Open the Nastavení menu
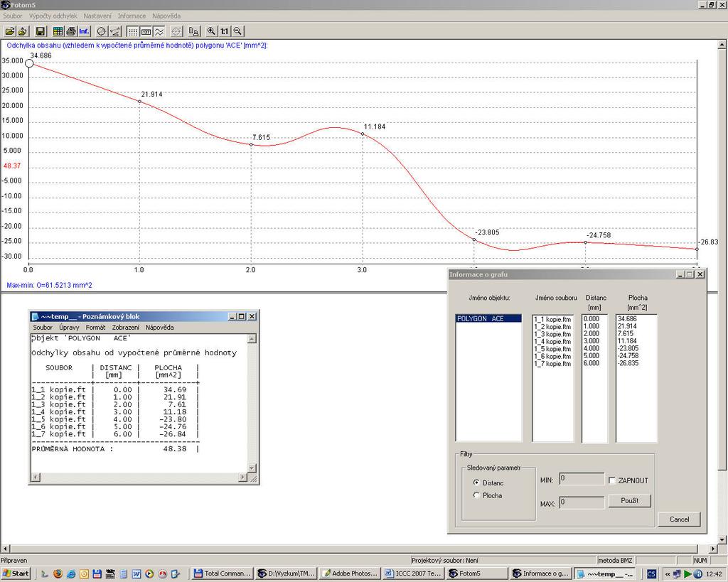The height and width of the screenshot is (582, 728). click(x=97, y=16)
